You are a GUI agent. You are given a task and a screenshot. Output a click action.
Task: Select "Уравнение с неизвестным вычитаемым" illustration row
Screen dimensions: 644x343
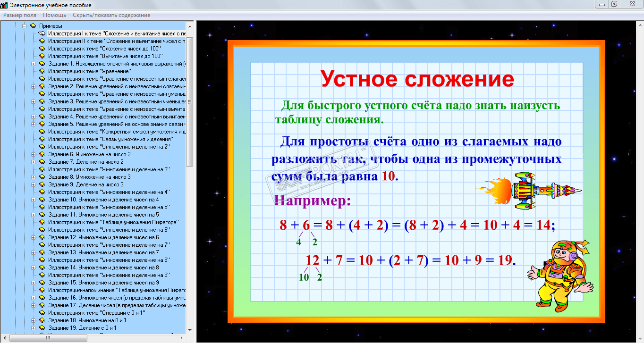(x=117, y=109)
